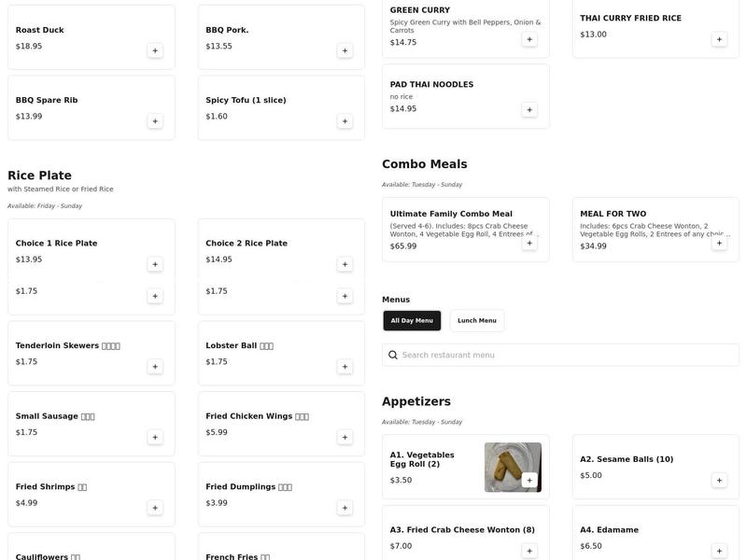This screenshot has height=560, width=747.
Task: Open the Vegetables Egg Roll photo
Action: (512, 466)
